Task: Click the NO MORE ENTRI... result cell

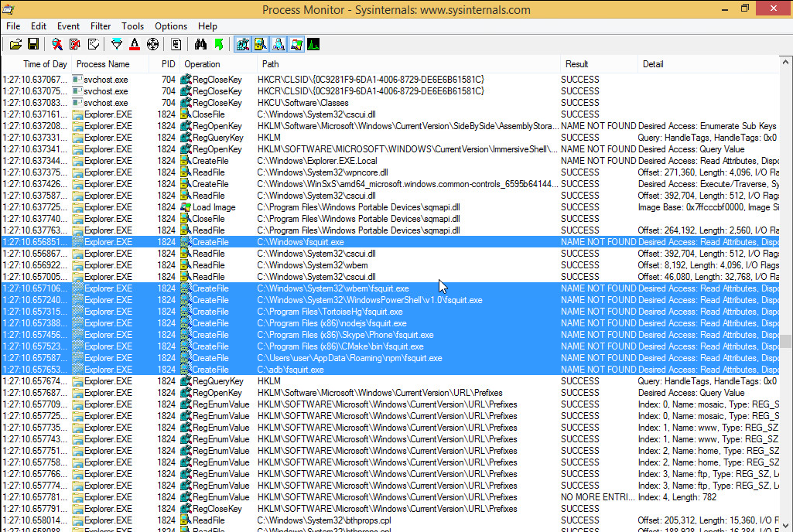Action: (598, 497)
